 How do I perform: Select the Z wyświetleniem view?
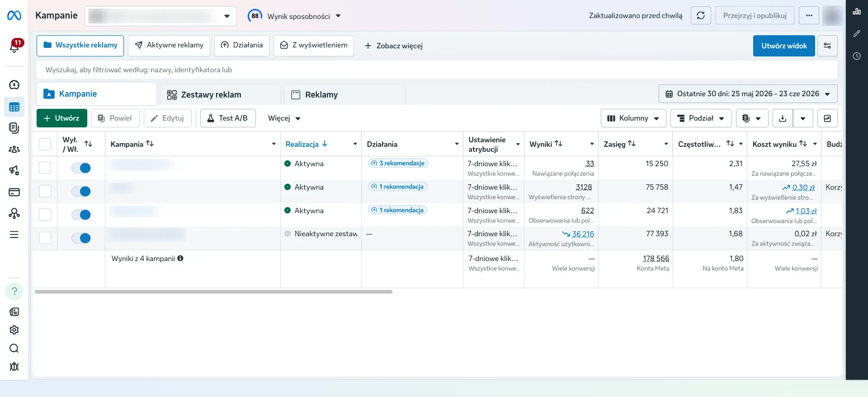point(314,46)
